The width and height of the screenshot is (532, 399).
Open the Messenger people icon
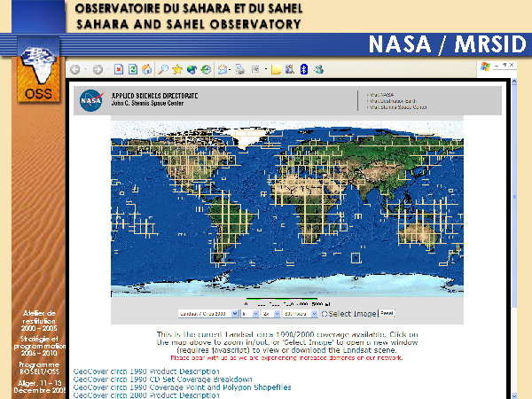tap(318, 69)
